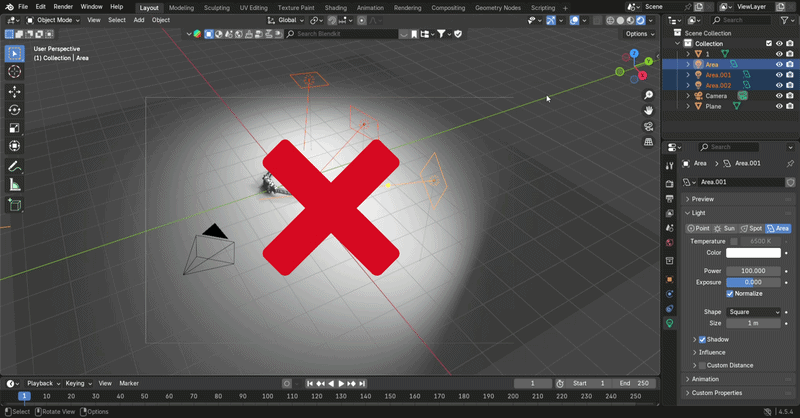Select the Spot light type button
This screenshot has height=418, width=800.
[751, 229]
